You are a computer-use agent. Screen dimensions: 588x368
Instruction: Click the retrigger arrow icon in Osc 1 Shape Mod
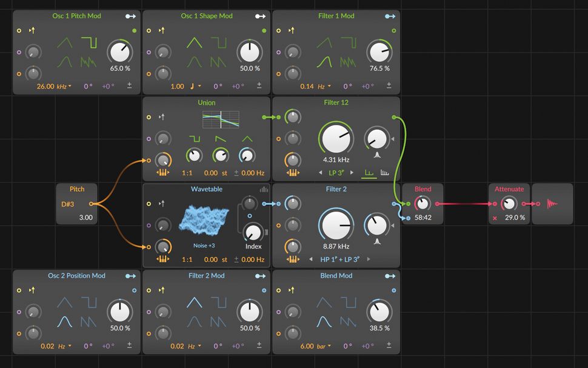162,28
